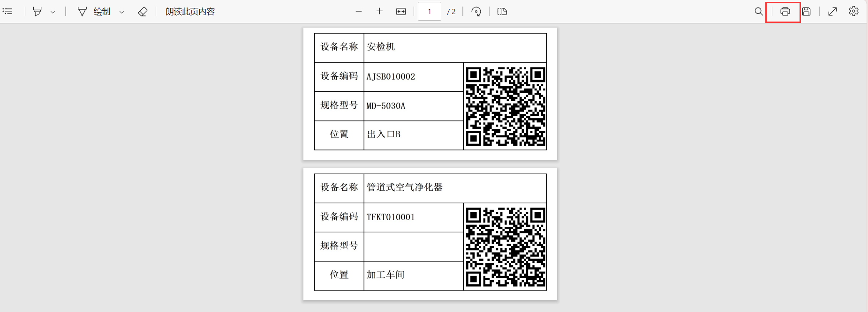Click device code TFKT010001
The height and width of the screenshot is (312, 868).
[x=391, y=217]
